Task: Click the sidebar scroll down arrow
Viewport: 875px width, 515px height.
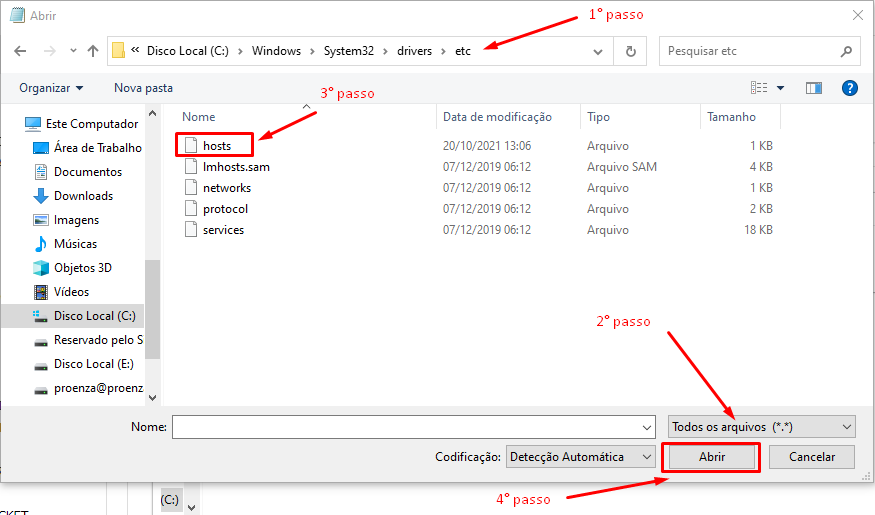Action: 152,398
